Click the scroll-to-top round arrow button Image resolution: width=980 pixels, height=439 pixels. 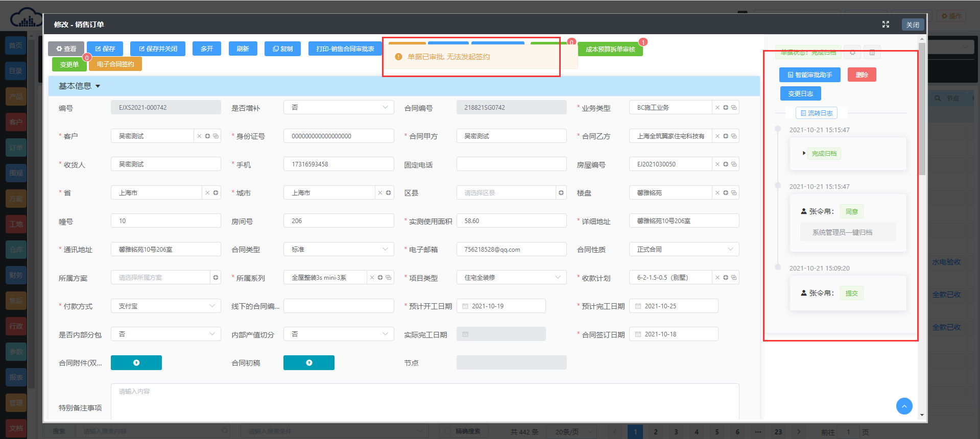904,406
